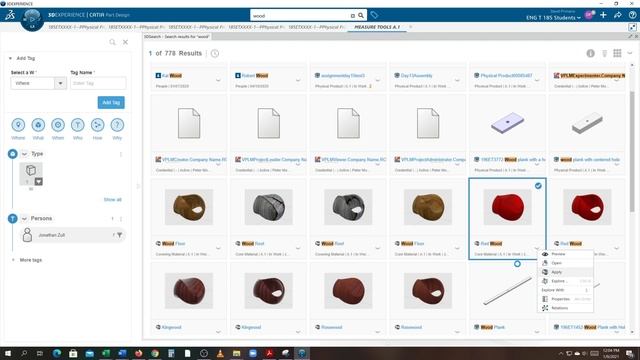This screenshot has width=640, height=360.
Task: Click the search icon in tag panel
Action: pyautogui.click(x=112, y=42)
